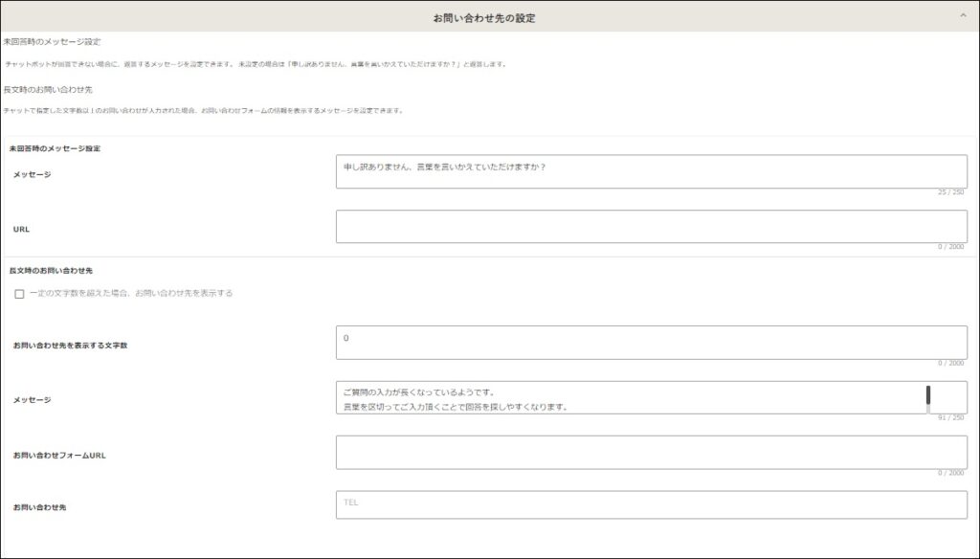Enable the 一定の文字数を超えた場合 checkbox
The height and width of the screenshot is (559, 980).
click(19, 294)
